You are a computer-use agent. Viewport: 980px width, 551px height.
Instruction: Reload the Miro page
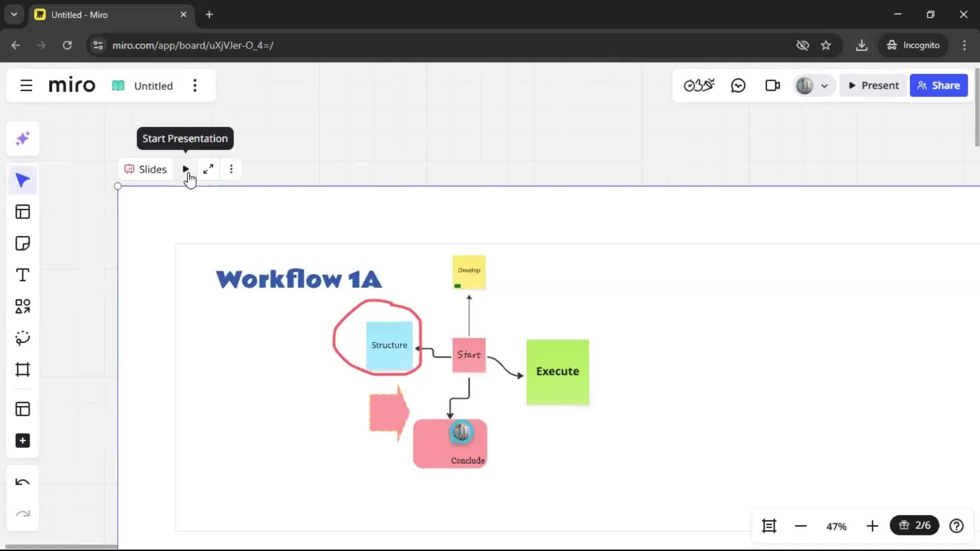[67, 45]
